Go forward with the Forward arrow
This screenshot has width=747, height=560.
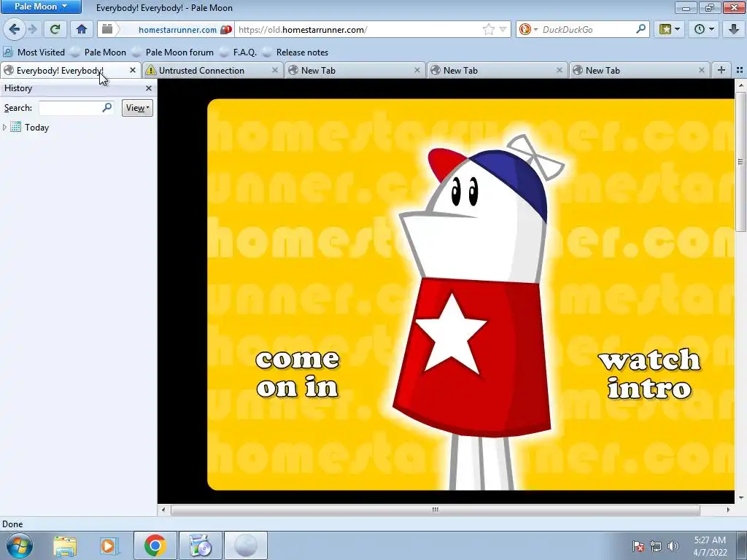pos(32,29)
